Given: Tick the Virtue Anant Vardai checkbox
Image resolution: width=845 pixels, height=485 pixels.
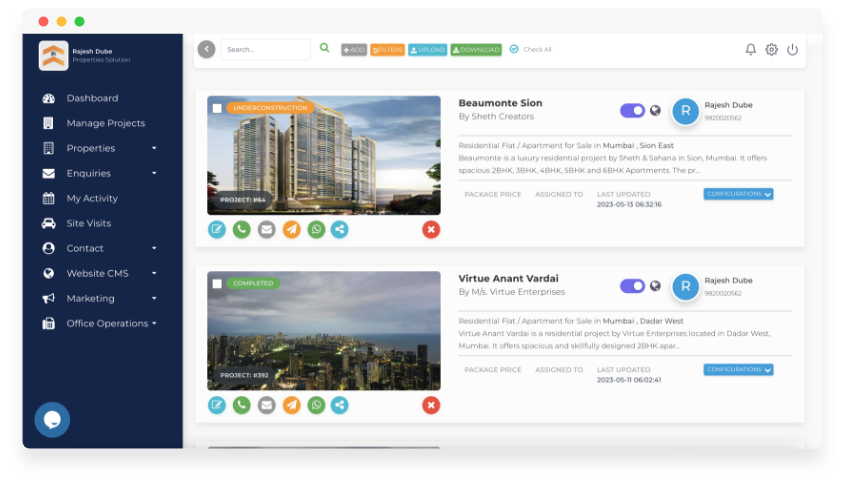Looking at the screenshot, I should pos(217,284).
